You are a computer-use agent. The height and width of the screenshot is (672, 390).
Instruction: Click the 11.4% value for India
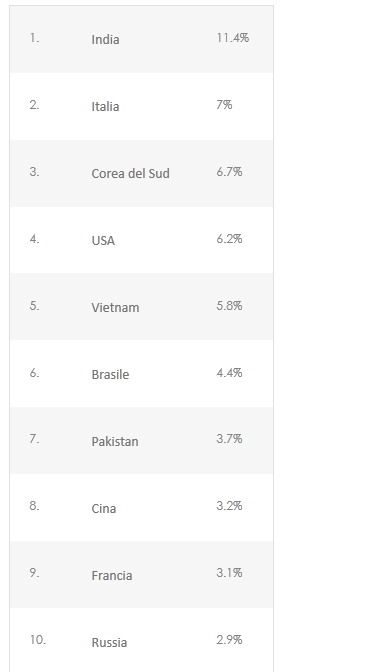click(232, 38)
